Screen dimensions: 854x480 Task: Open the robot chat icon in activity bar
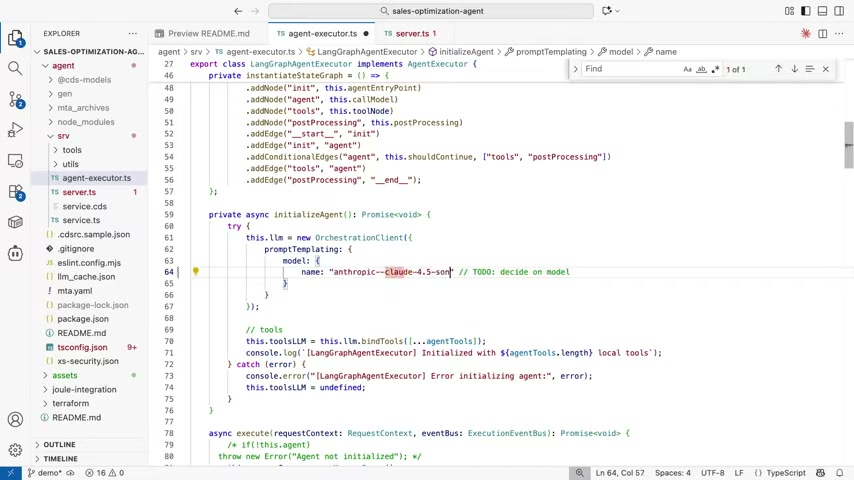[x=15, y=253]
